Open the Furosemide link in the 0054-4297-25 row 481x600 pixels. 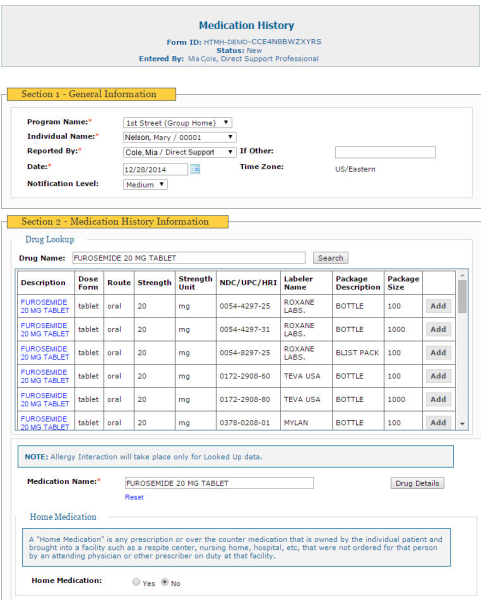pos(45,306)
